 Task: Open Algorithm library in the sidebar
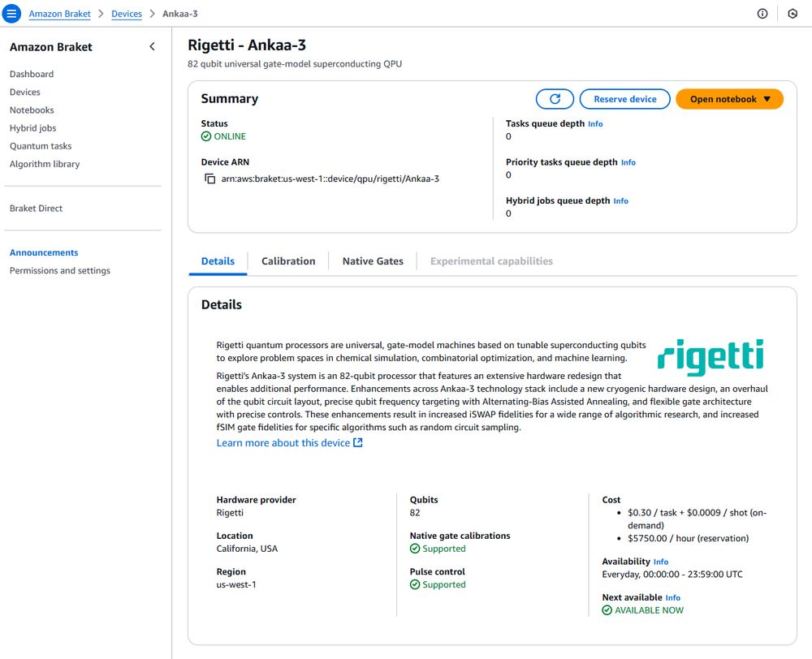point(45,164)
